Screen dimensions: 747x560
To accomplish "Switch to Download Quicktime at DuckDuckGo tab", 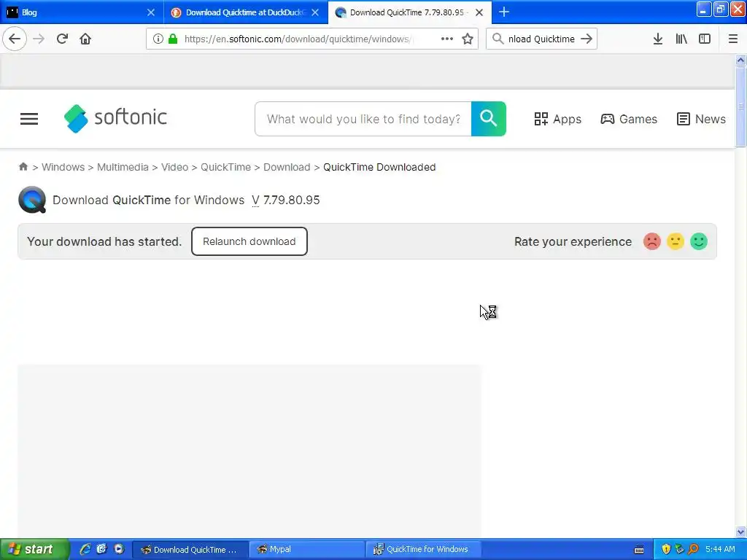I will click(x=246, y=12).
